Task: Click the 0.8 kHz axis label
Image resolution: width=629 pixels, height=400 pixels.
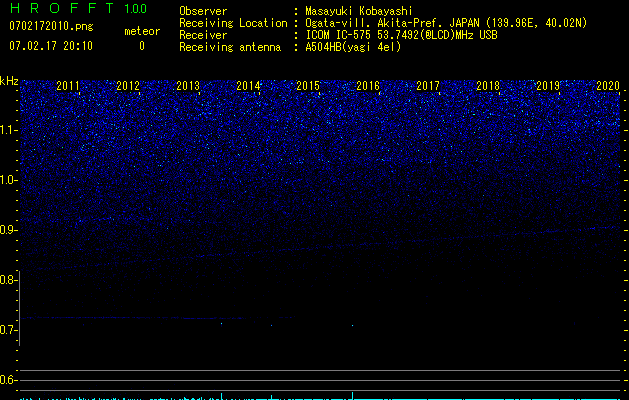Action: pyautogui.click(x=8, y=280)
